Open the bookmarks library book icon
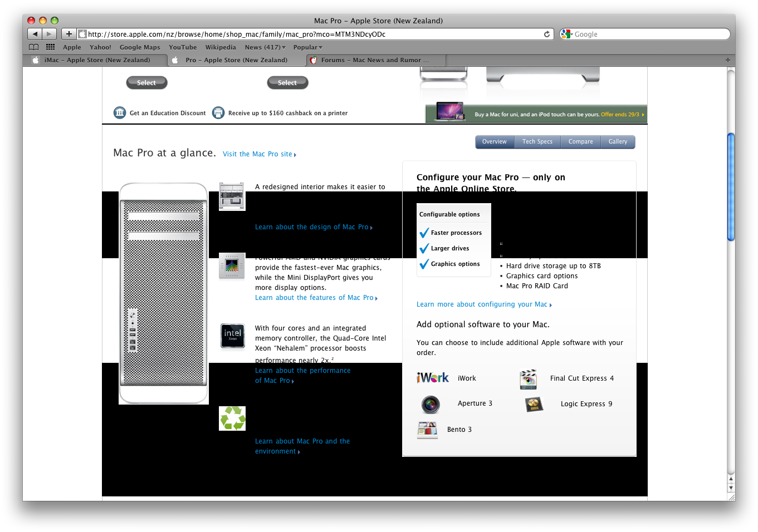This screenshot has height=532, width=758. (34, 47)
